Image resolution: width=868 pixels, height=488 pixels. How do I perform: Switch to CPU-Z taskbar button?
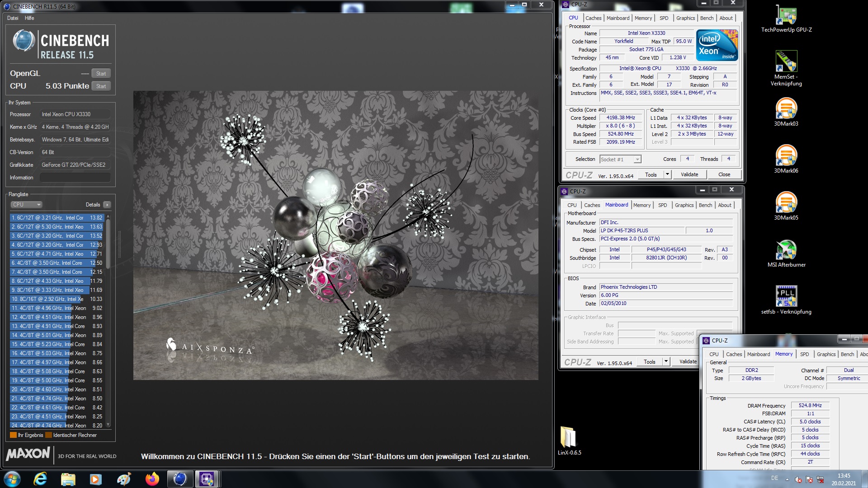coord(207,479)
